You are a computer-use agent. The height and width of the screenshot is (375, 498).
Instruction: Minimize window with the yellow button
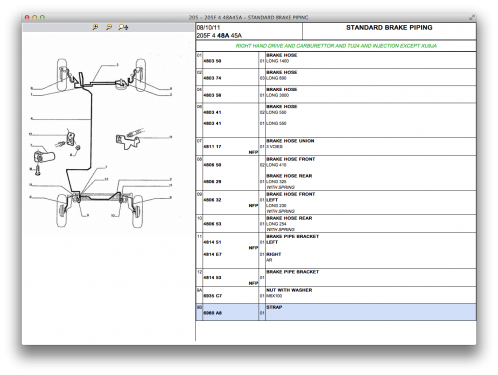(x=35, y=17)
